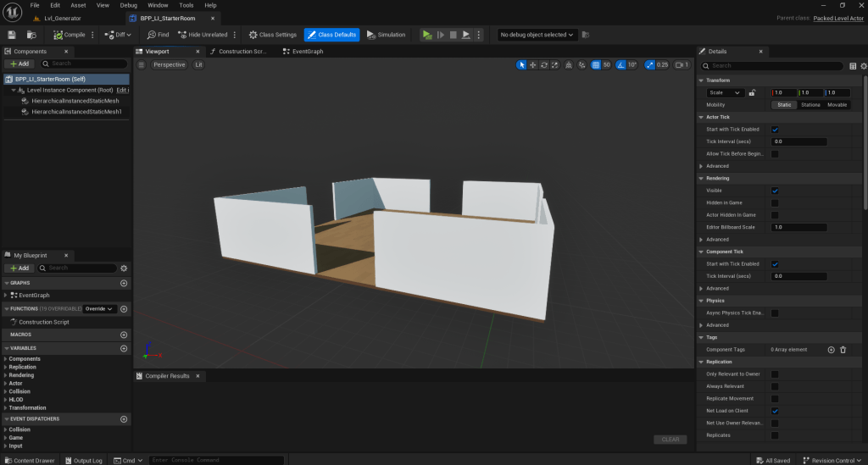The image size is (868, 465).
Task: Toggle rotation angle snapping icon
Action: pyautogui.click(x=620, y=65)
